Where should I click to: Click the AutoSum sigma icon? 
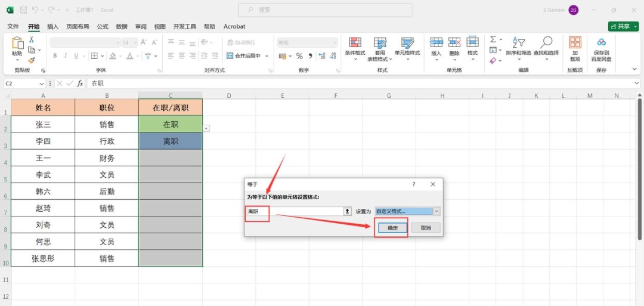tap(493, 39)
